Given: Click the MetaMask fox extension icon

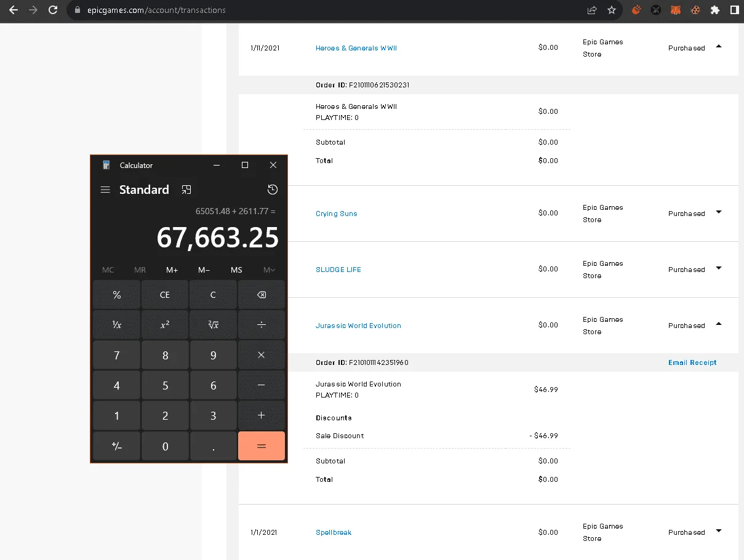Looking at the screenshot, I should pos(675,10).
